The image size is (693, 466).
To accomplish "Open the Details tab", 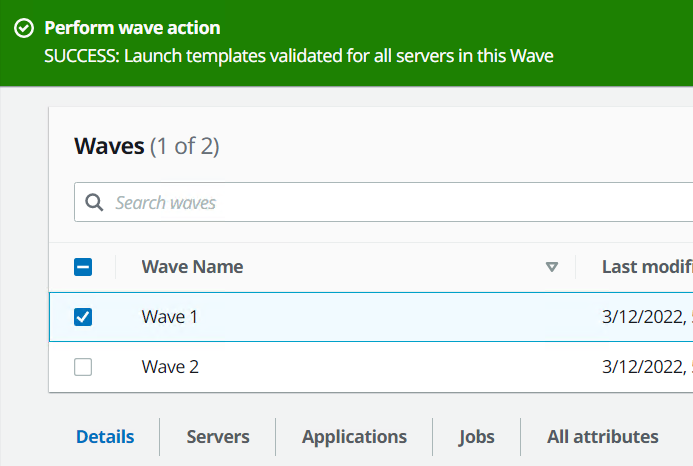I will [105, 437].
